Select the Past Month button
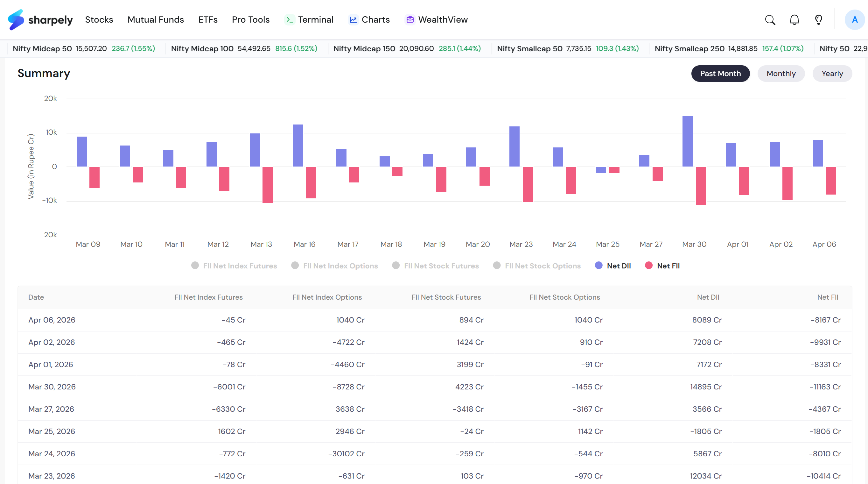868x484 pixels. click(720, 74)
